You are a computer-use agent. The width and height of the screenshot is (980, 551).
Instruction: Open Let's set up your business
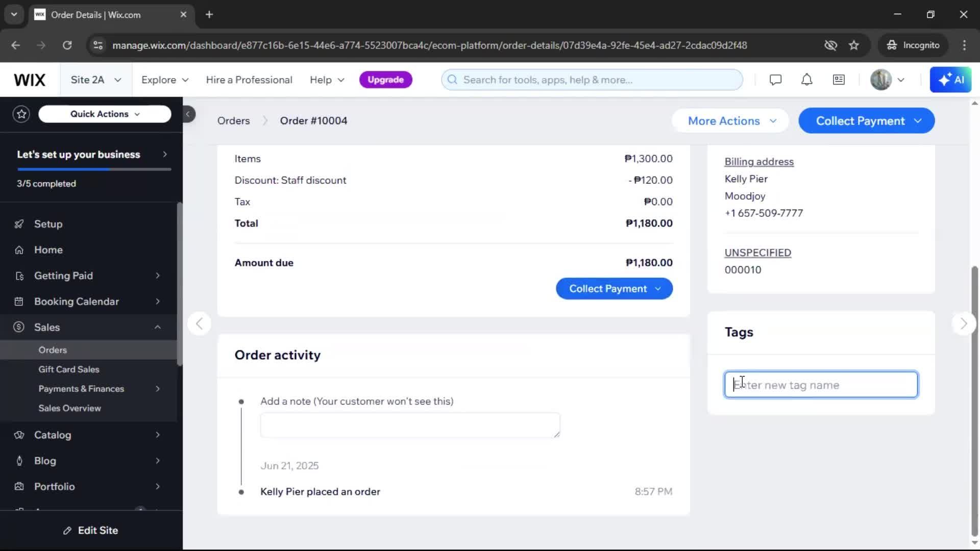coord(92,155)
